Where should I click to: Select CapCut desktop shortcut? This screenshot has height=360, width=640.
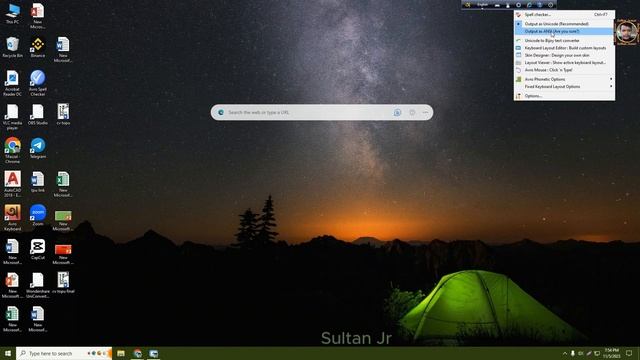[38, 249]
